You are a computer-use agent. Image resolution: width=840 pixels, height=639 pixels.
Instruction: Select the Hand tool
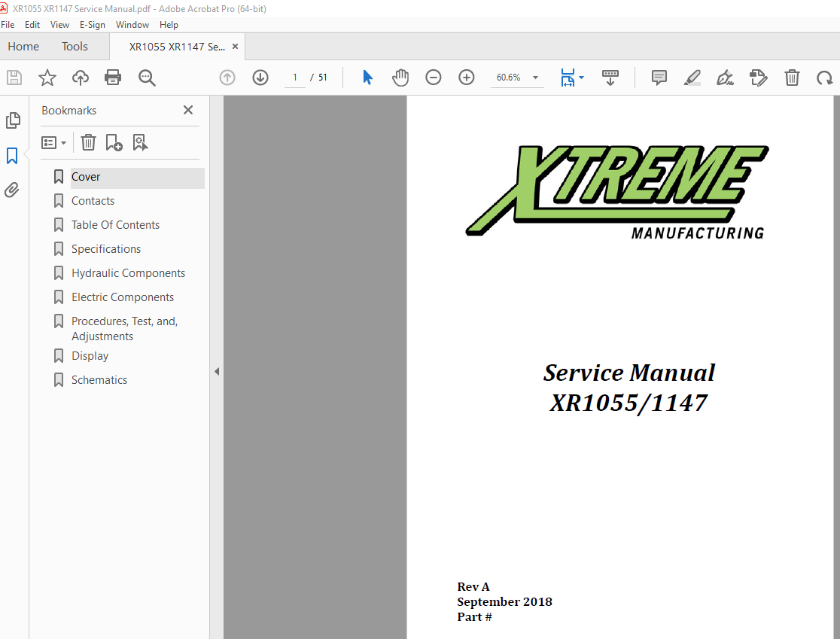tap(400, 77)
